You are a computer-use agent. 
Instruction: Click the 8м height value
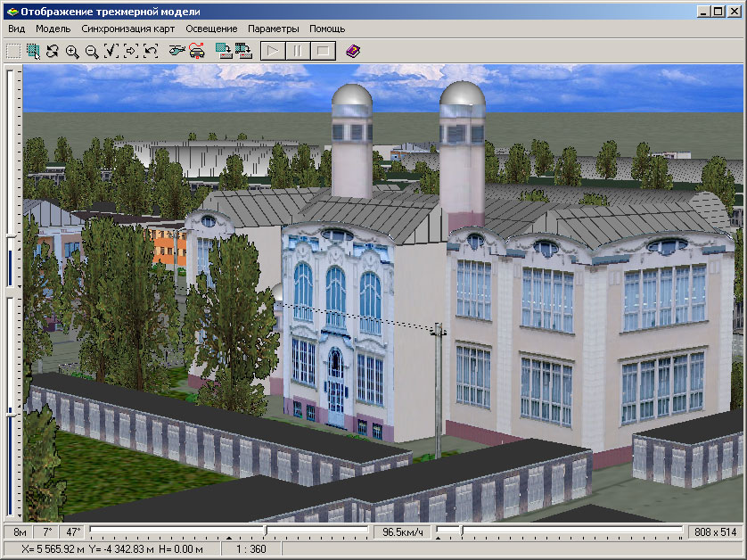(19, 531)
